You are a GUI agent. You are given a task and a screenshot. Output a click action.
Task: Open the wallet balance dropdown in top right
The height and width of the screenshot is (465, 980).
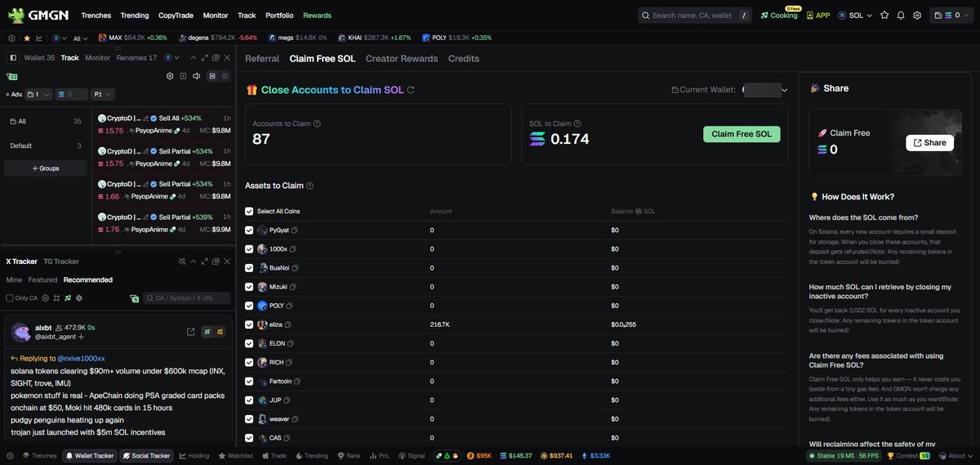tap(951, 15)
